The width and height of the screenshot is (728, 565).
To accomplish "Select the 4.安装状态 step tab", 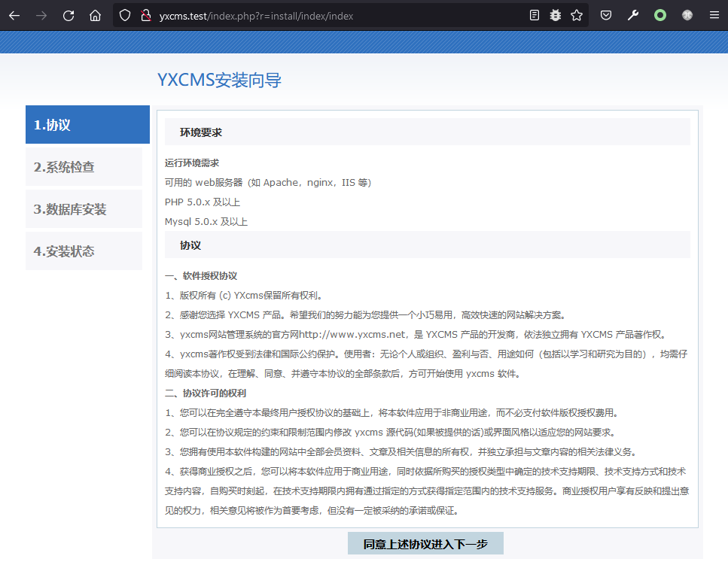I will [x=84, y=251].
